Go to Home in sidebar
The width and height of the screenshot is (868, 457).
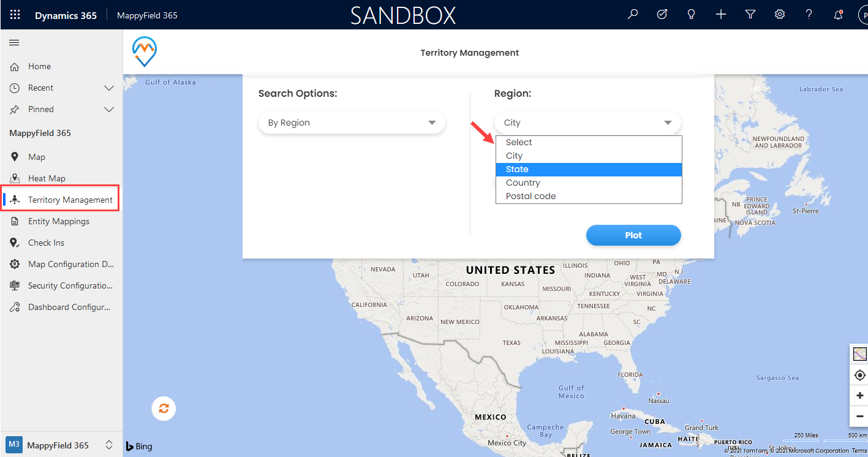tap(61, 66)
